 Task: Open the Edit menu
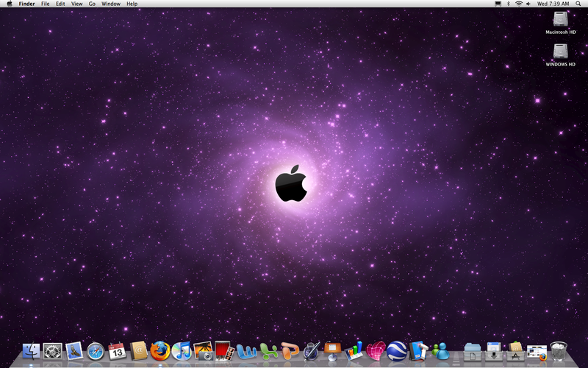tap(60, 4)
